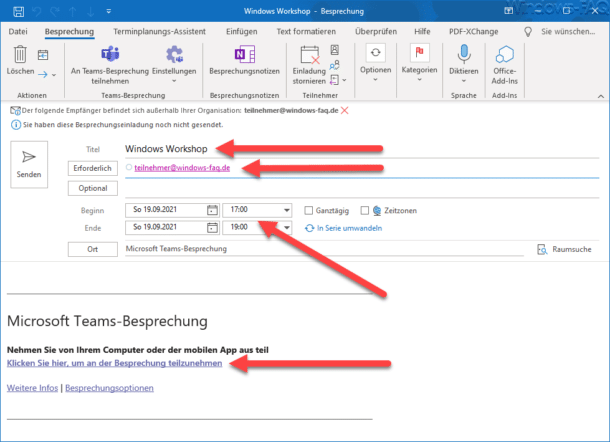Open Besprechungsnotizen with the OneNote icon
This screenshot has width=610, height=442.
(x=244, y=54)
